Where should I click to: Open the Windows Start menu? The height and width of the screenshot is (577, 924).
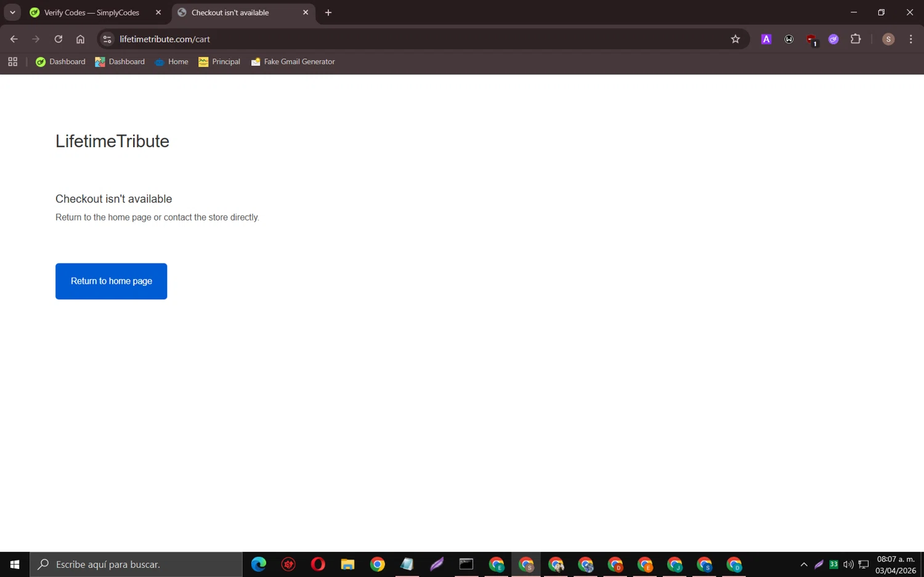tap(15, 564)
